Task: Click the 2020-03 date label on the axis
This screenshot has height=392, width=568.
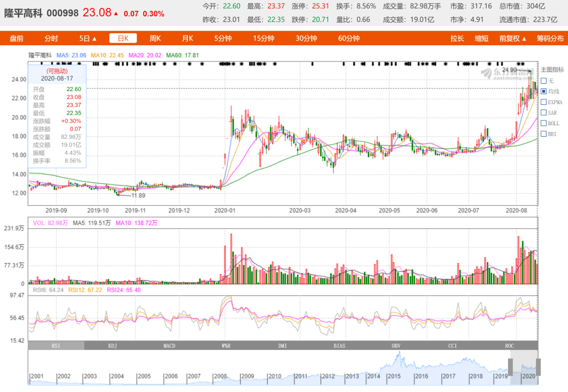Action: pyautogui.click(x=300, y=210)
